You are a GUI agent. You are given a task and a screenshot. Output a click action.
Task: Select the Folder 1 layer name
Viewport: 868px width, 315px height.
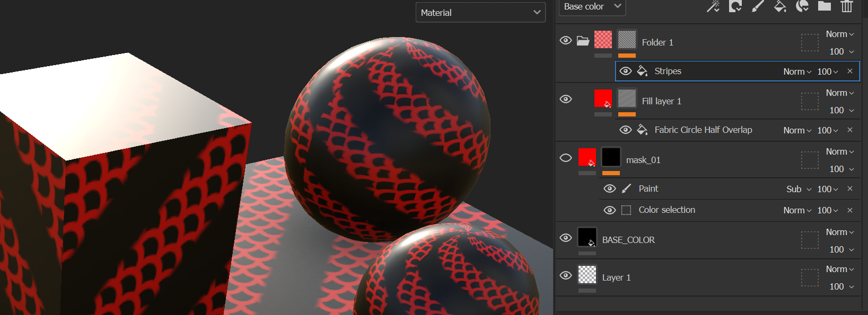[x=657, y=42]
